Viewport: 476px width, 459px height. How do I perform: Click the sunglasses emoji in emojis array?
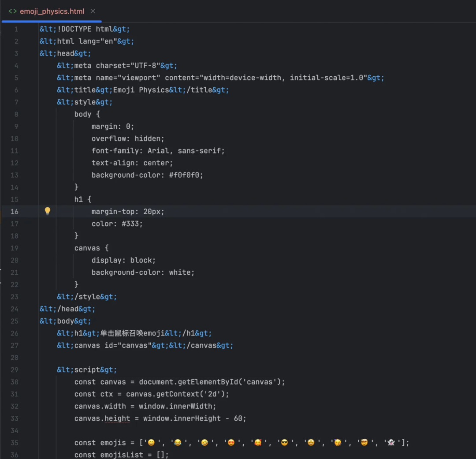point(284,443)
